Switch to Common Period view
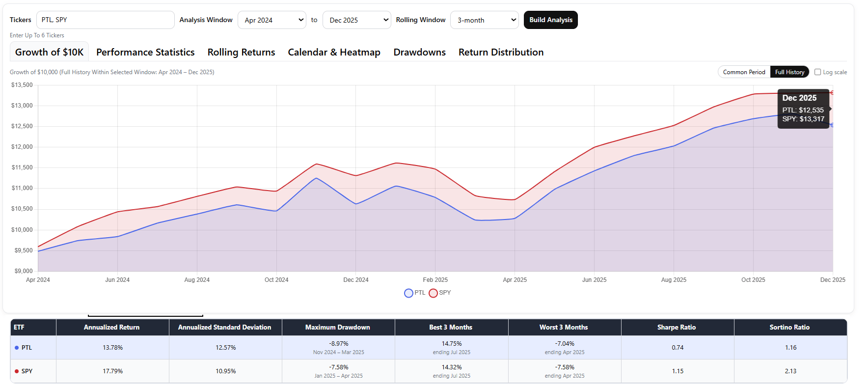Screen dimensions: 868x387 click(x=744, y=72)
